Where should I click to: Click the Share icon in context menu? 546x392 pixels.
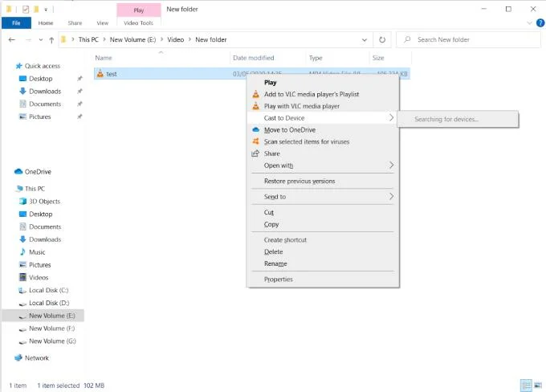255,153
